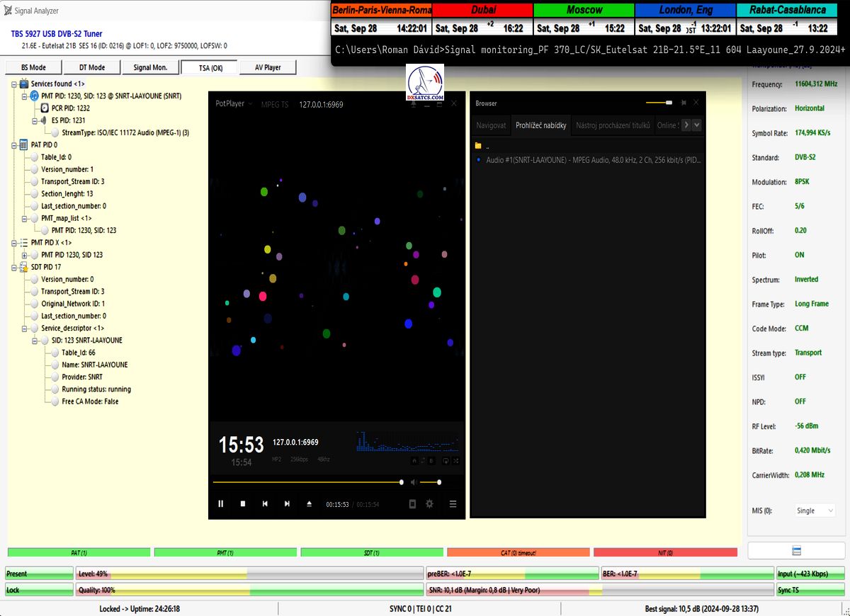Pin the Browser panel

pyautogui.click(x=684, y=103)
